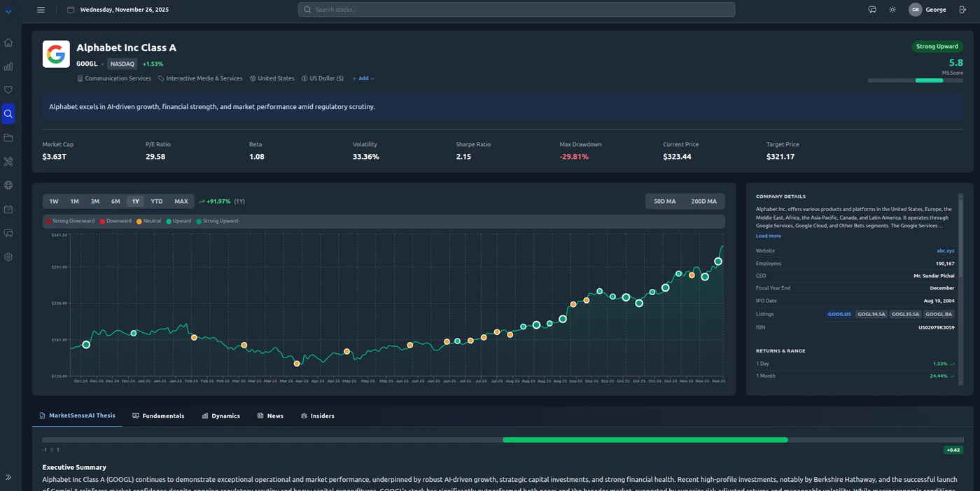Toggle the 200D MA overlay

(703, 201)
